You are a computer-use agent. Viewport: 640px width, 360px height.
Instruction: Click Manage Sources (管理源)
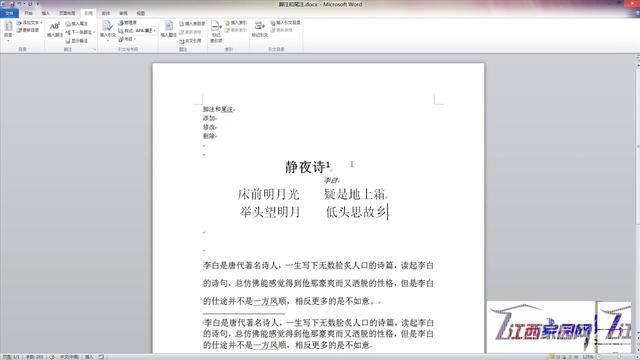point(127,23)
